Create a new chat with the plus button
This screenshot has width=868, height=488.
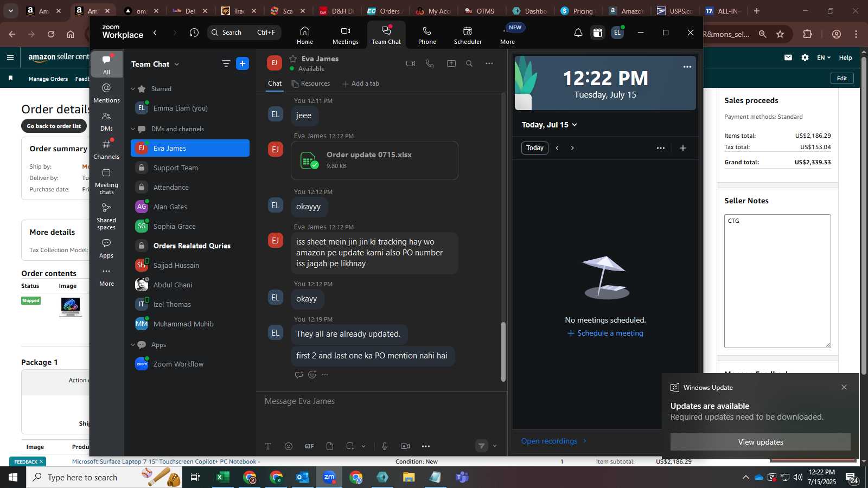tap(242, 63)
